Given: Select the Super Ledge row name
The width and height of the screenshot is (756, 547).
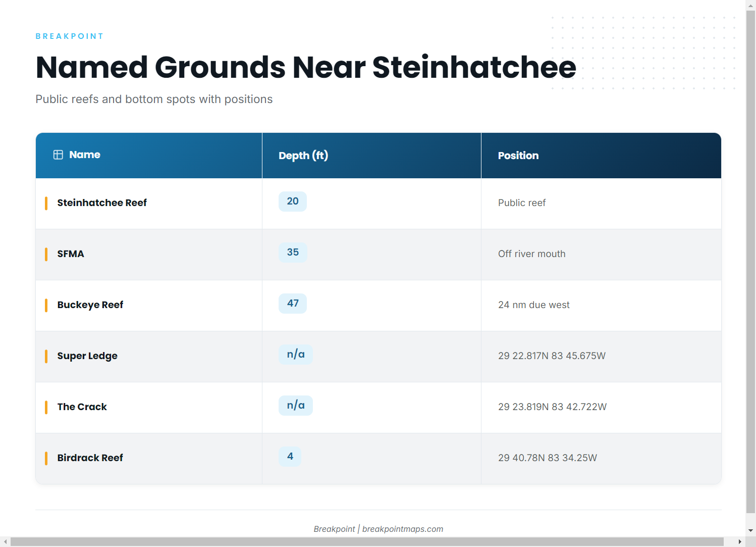Looking at the screenshot, I should pyautogui.click(x=87, y=356).
